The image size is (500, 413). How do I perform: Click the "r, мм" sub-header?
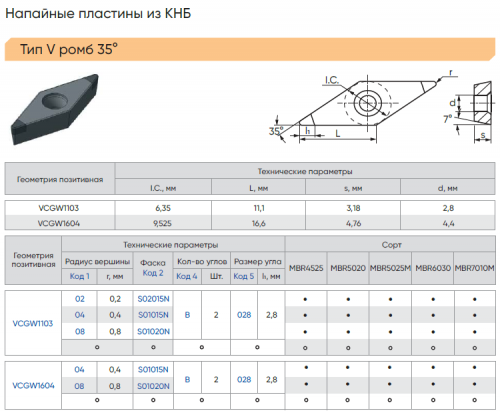coord(115,276)
